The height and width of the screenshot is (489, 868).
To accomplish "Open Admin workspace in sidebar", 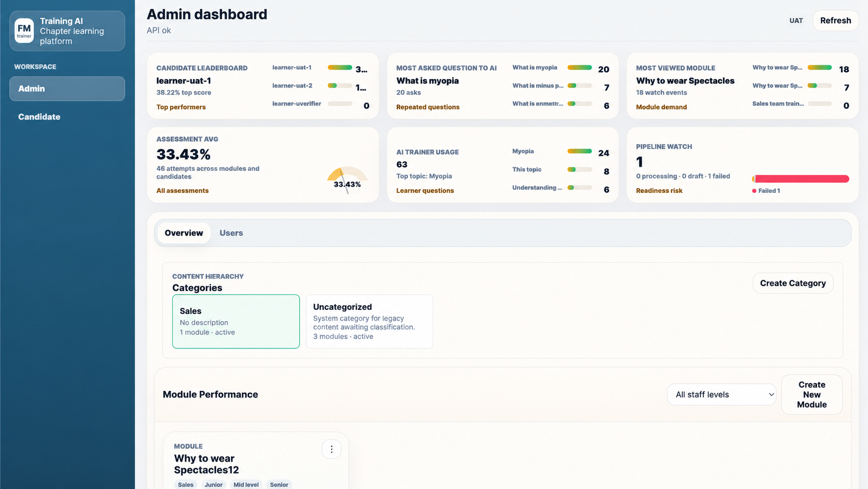I will click(x=67, y=89).
